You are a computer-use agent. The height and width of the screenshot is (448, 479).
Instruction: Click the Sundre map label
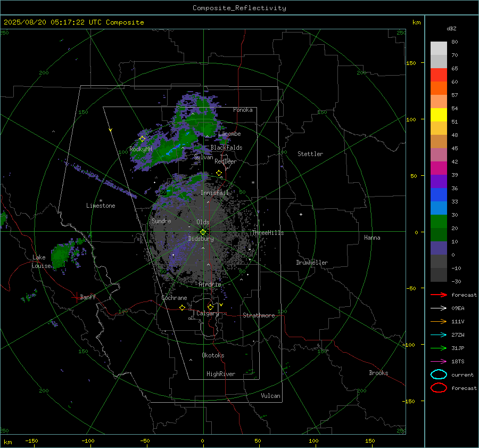[x=161, y=221]
